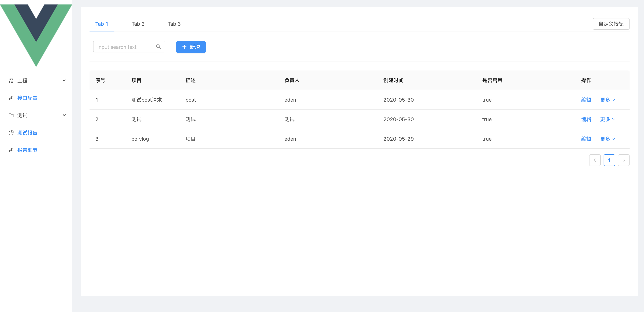Click the blue 新增 button

point(191,47)
